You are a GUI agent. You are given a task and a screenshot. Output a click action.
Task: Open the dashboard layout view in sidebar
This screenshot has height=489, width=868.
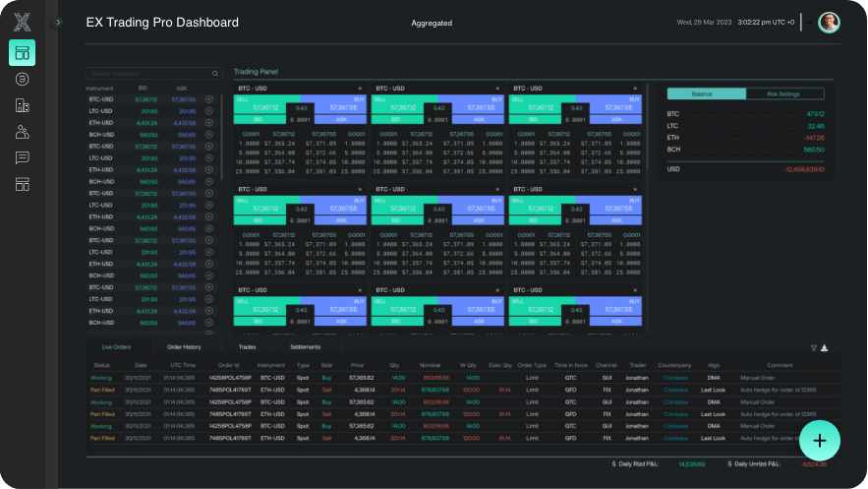[x=22, y=53]
